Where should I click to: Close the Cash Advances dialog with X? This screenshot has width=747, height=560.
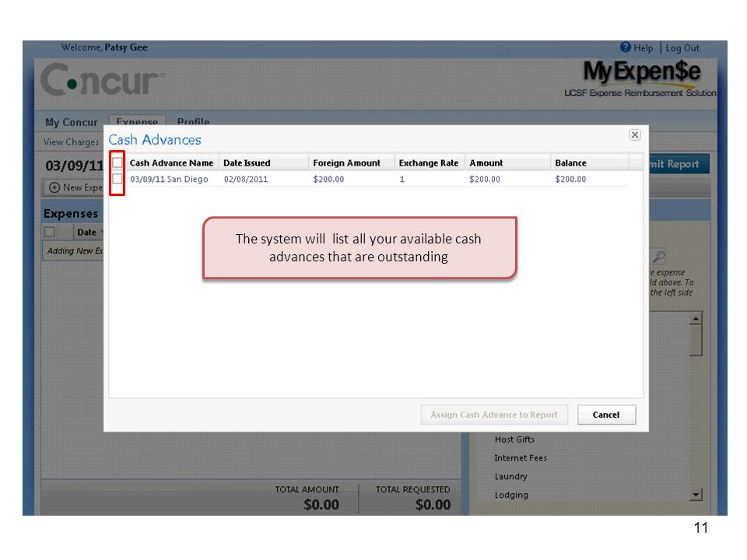pyautogui.click(x=635, y=135)
